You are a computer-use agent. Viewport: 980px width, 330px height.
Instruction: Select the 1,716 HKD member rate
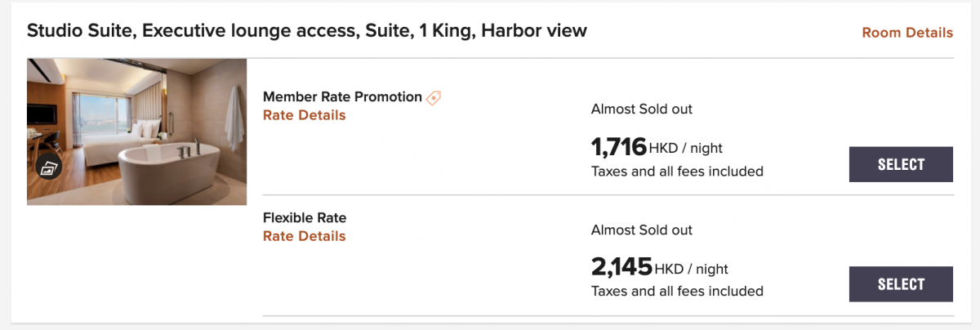(901, 164)
